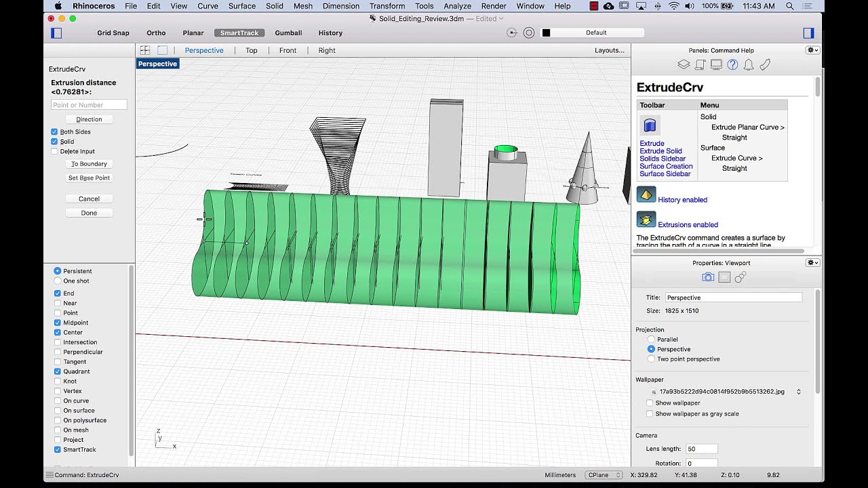Click the set-view target icon beside Default layer
This screenshot has height=488, width=868.
[x=512, y=33]
